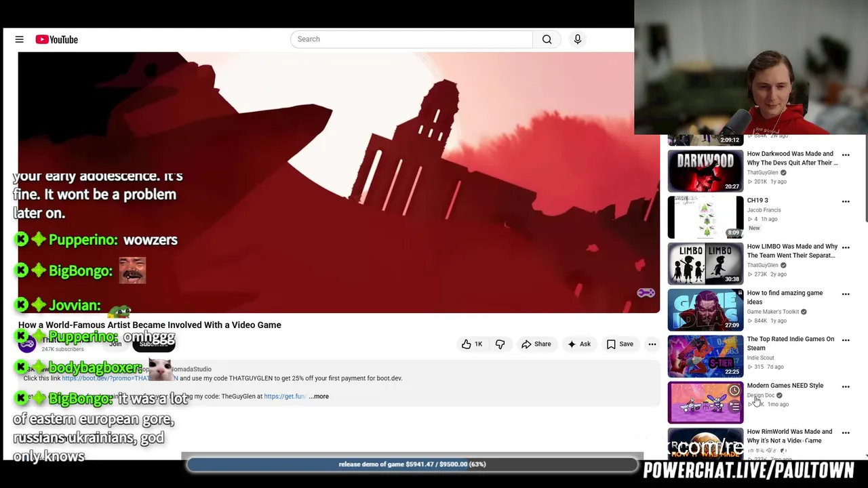Visit Game Maker's Toolkit channel

tap(773, 312)
